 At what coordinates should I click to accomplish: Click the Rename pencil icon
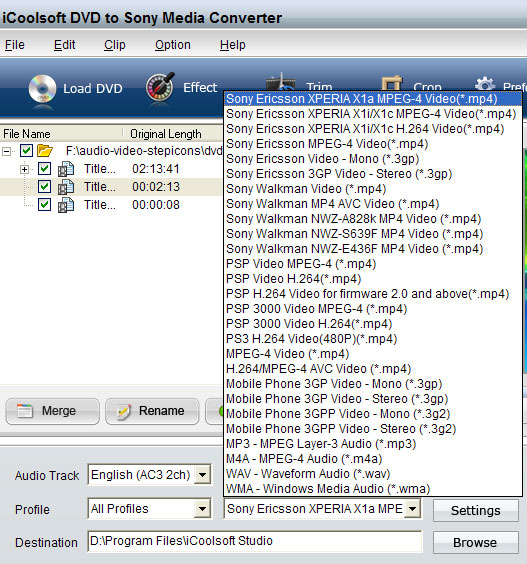pos(124,412)
